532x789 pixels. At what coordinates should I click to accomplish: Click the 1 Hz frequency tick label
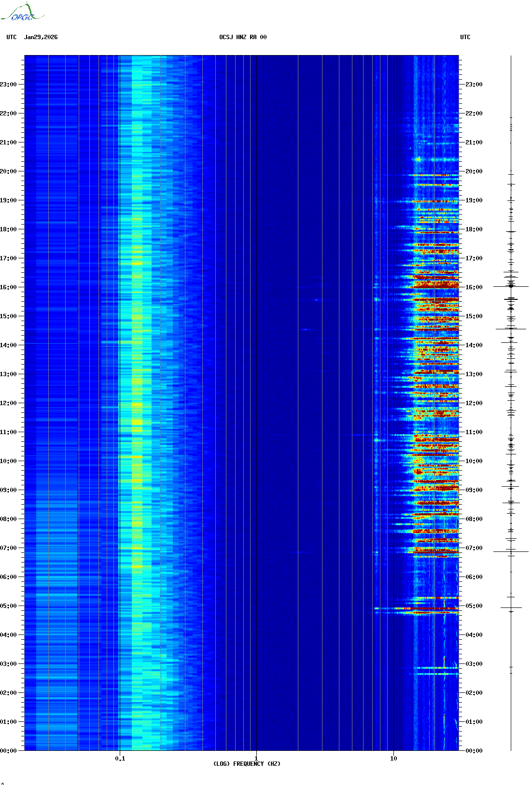pos(256,758)
